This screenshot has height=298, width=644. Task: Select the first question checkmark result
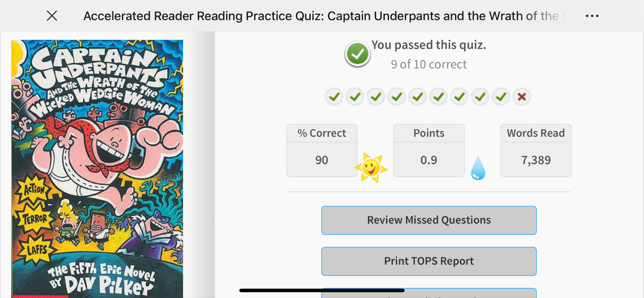(334, 97)
